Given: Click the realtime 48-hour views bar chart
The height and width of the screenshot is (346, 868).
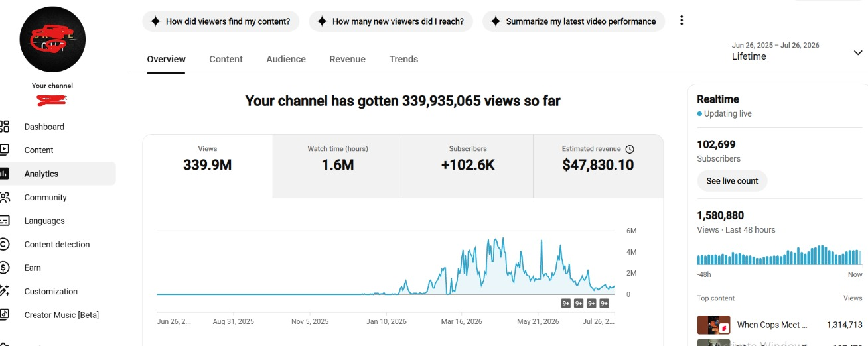Looking at the screenshot, I should pos(780,255).
